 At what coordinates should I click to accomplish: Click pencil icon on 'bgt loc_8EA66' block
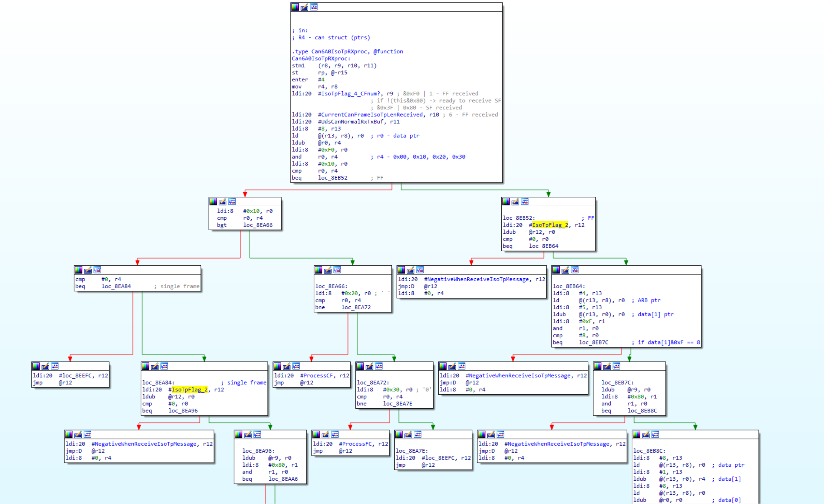click(x=222, y=201)
